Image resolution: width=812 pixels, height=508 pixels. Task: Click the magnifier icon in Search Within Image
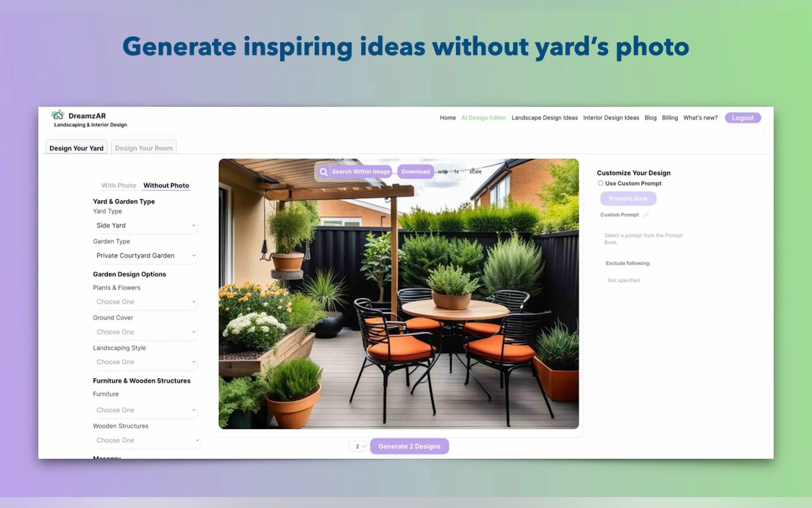(x=323, y=172)
